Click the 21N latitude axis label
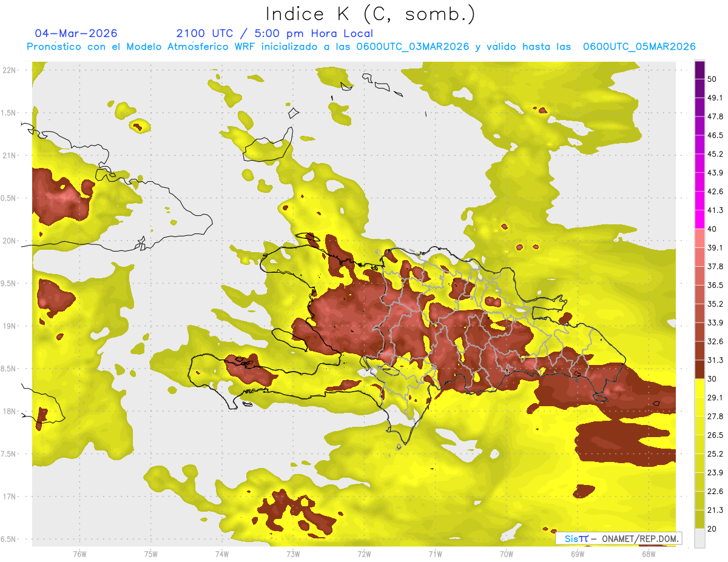728x562 pixels. coord(8,155)
